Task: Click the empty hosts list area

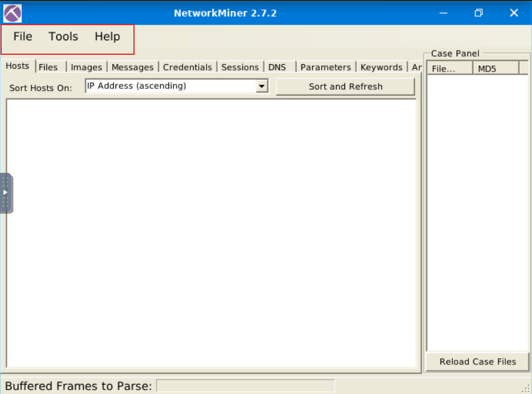Action: (x=211, y=233)
